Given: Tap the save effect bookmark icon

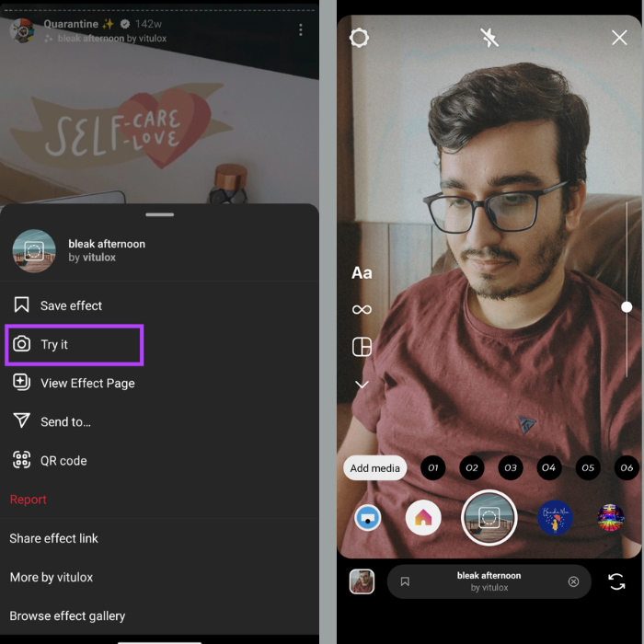Looking at the screenshot, I should click(x=21, y=305).
